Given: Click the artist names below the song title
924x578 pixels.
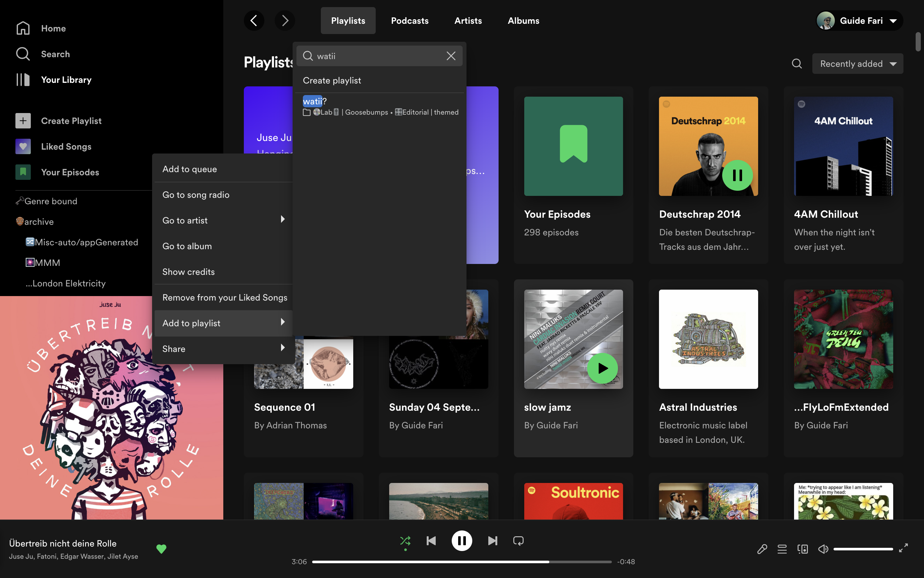Looking at the screenshot, I should click(74, 556).
